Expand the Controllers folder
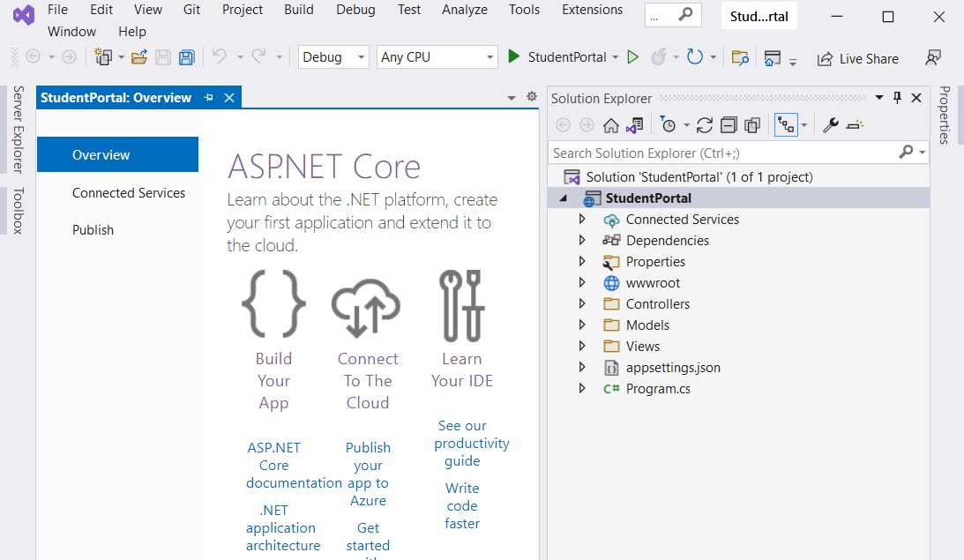This screenshot has height=560, width=964. [x=581, y=303]
